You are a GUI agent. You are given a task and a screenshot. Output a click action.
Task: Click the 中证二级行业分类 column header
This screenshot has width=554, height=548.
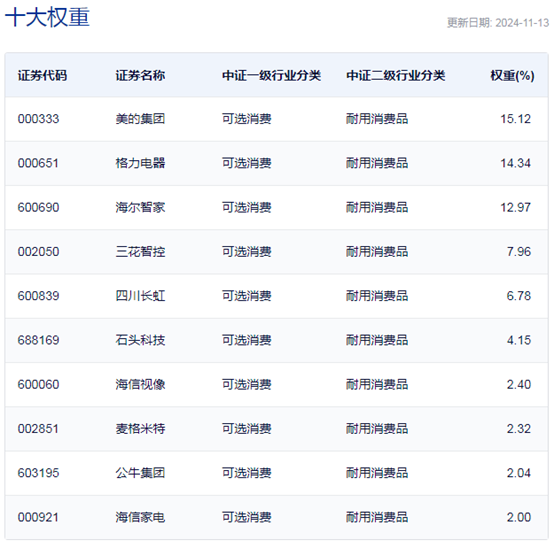point(396,75)
